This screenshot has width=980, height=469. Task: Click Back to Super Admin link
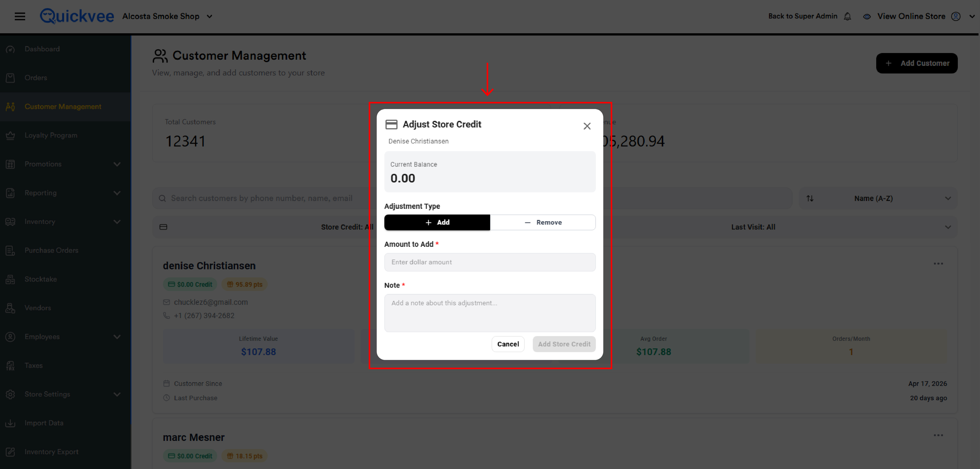point(803,16)
